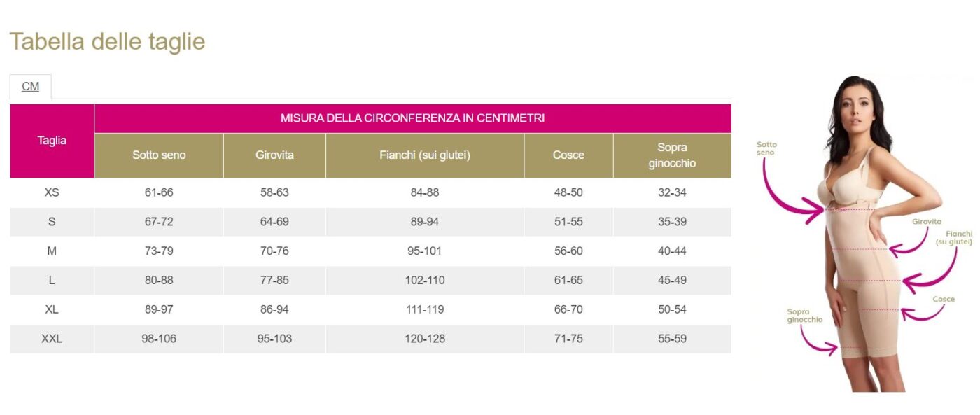Click the Sotto seno column header
This screenshot has width=980, height=415.
[159, 155]
